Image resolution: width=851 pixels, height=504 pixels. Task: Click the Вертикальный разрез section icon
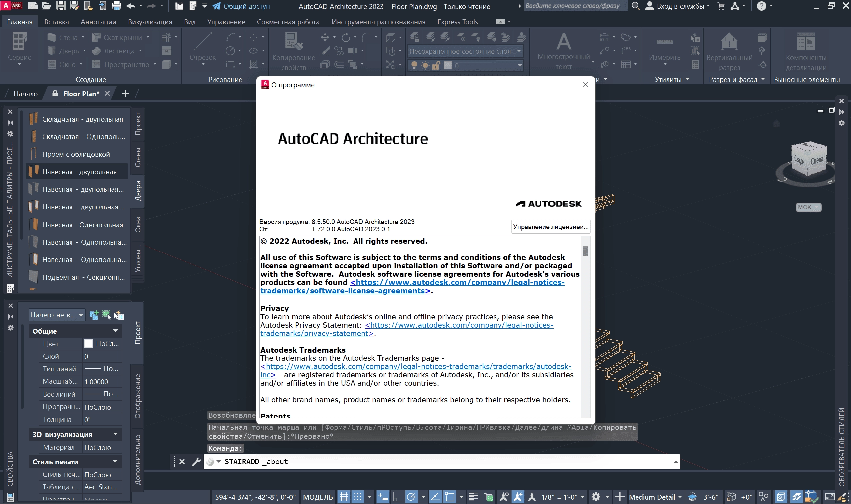729,42
